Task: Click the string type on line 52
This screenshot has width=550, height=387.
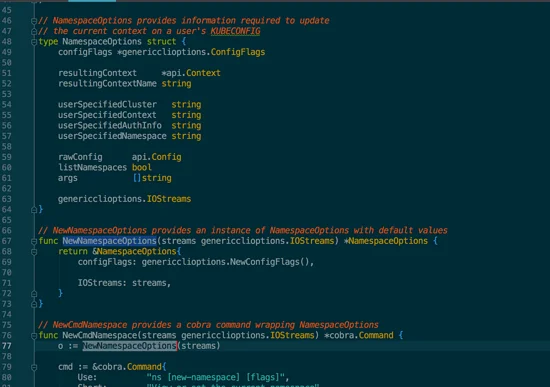Action: click(176, 84)
